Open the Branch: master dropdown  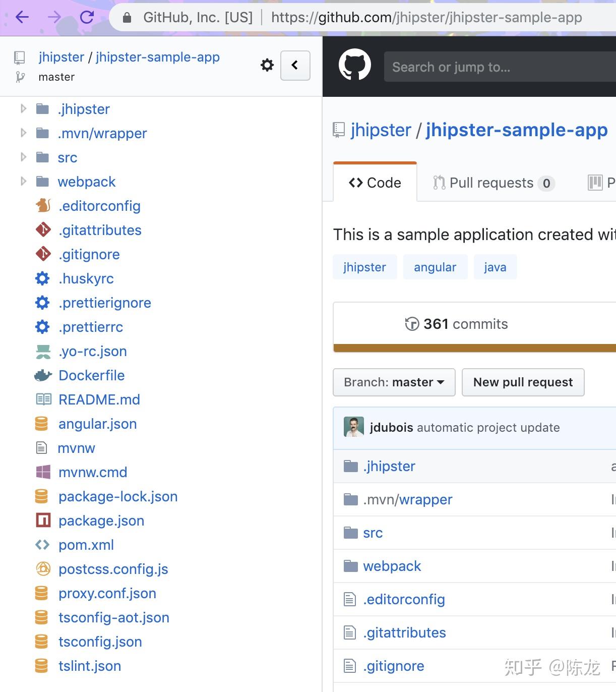394,382
